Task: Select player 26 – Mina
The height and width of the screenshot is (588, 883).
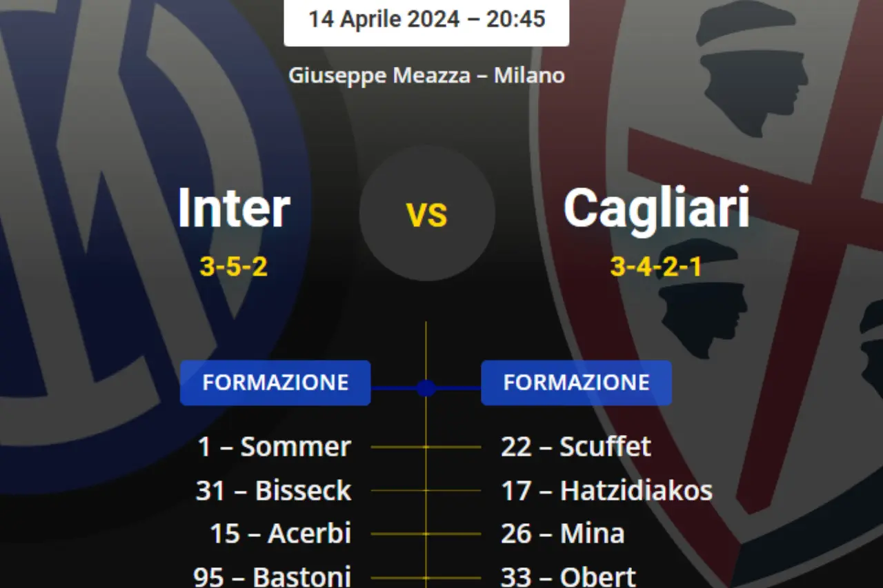Action: tap(562, 534)
